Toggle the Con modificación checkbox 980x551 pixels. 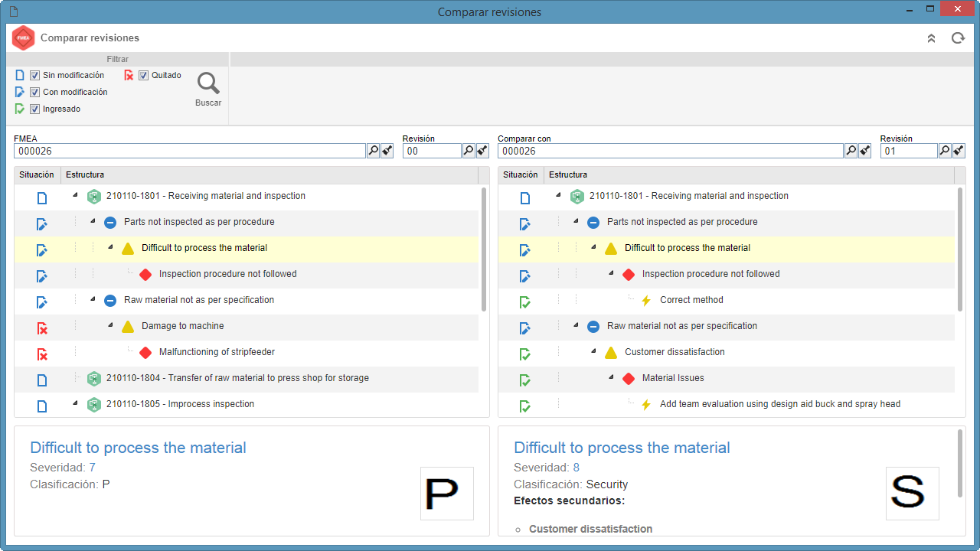click(x=34, y=93)
